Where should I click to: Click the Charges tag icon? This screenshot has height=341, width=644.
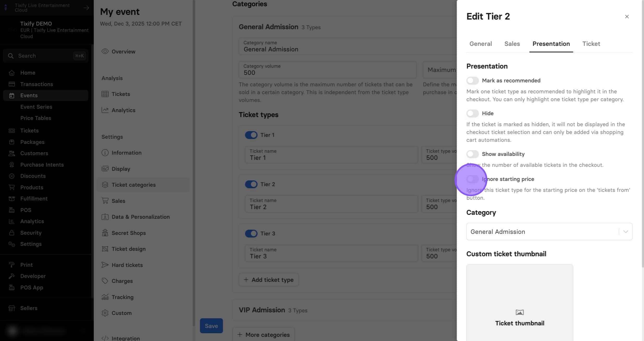(x=105, y=281)
